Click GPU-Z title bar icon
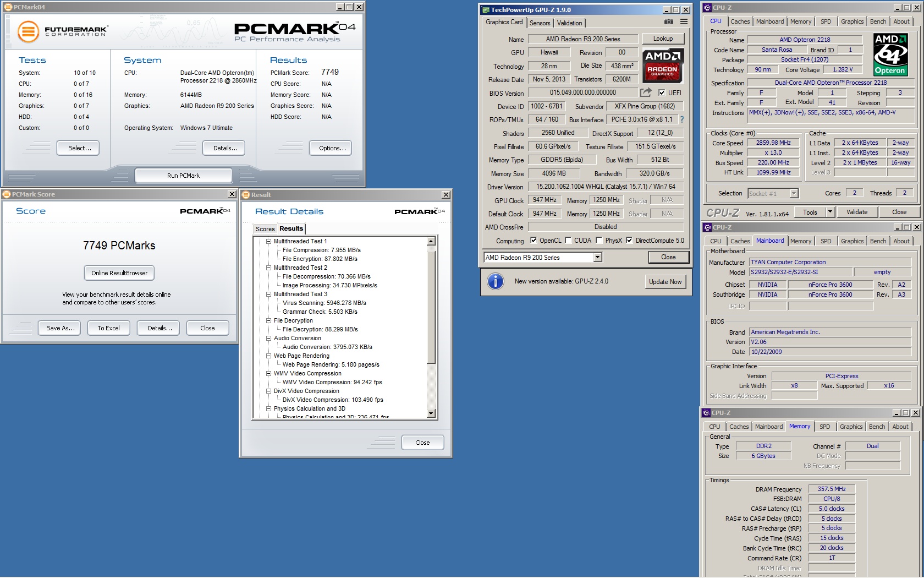The width and height of the screenshot is (924, 578). pyautogui.click(x=486, y=10)
